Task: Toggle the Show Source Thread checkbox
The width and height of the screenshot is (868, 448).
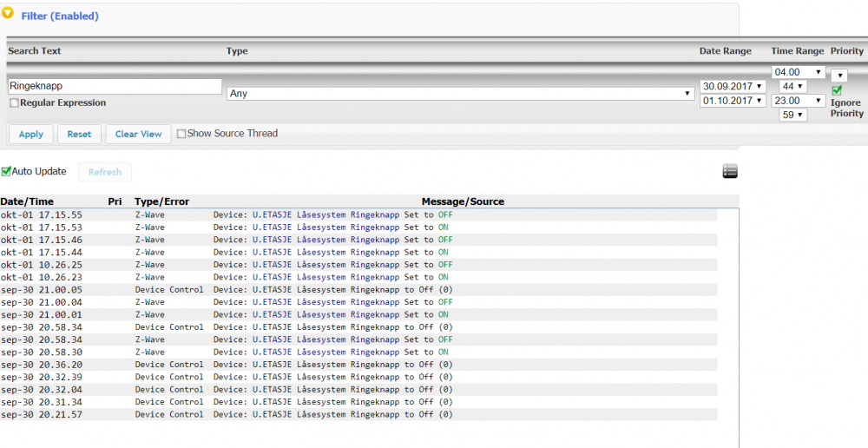Action: coord(181,134)
